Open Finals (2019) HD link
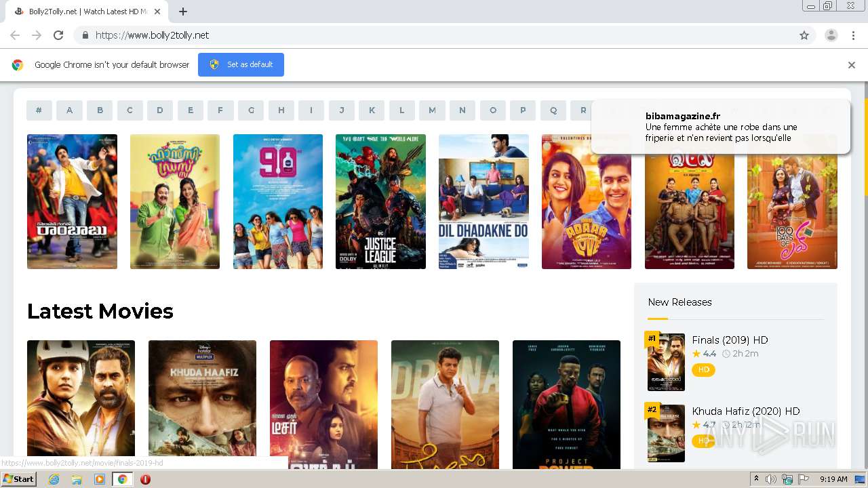 [x=730, y=340]
